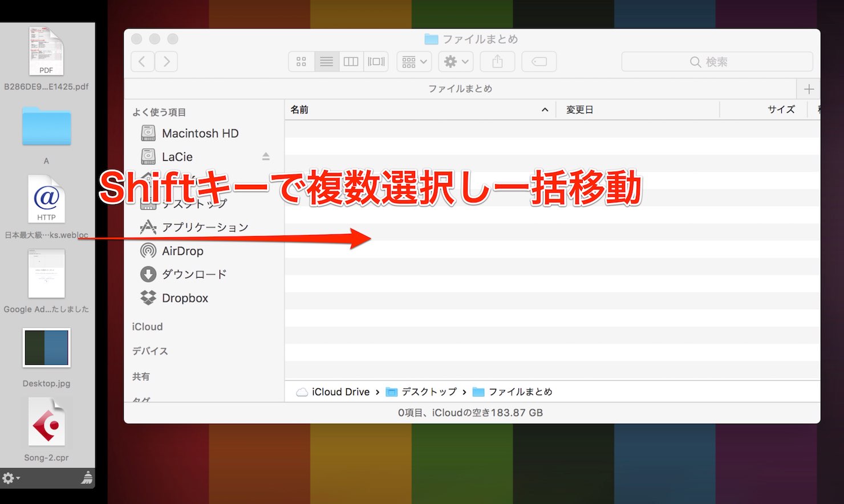Screen dimensions: 844x504
Task: Click the Edit Tags toolbar button
Action: coord(539,62)
